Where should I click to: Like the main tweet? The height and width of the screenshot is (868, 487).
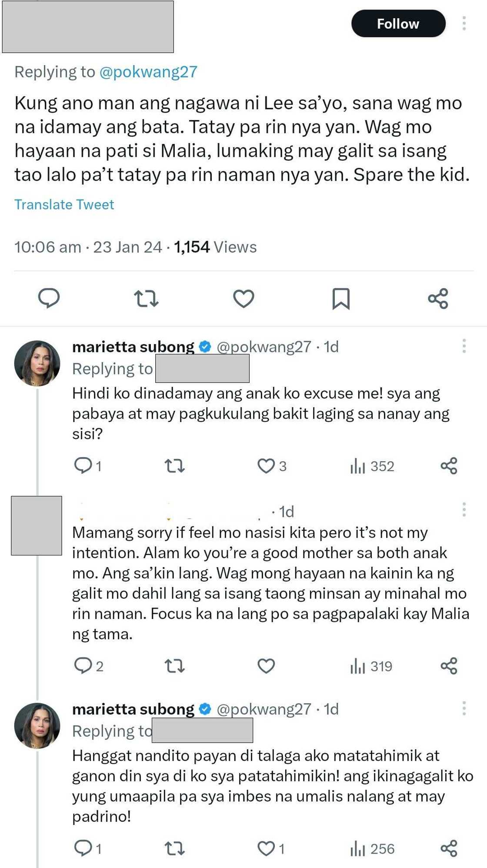[243, 298]
